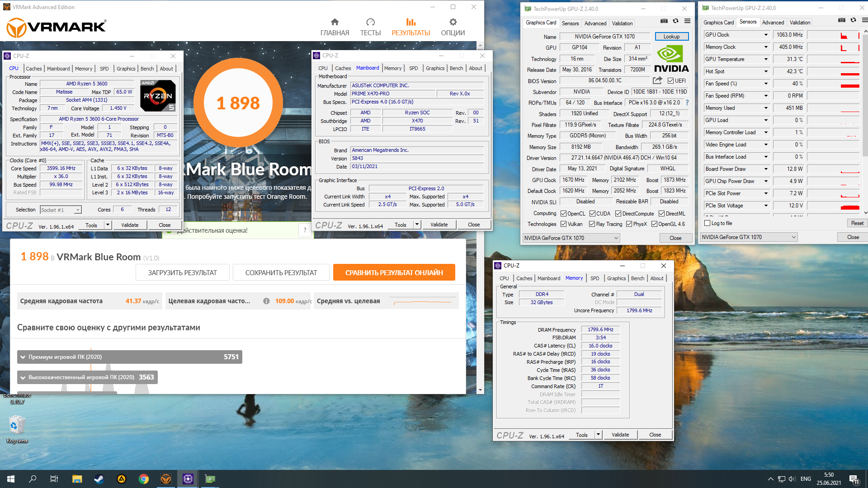Open Task View from the taskbar
868x488 pixels.
54,479
